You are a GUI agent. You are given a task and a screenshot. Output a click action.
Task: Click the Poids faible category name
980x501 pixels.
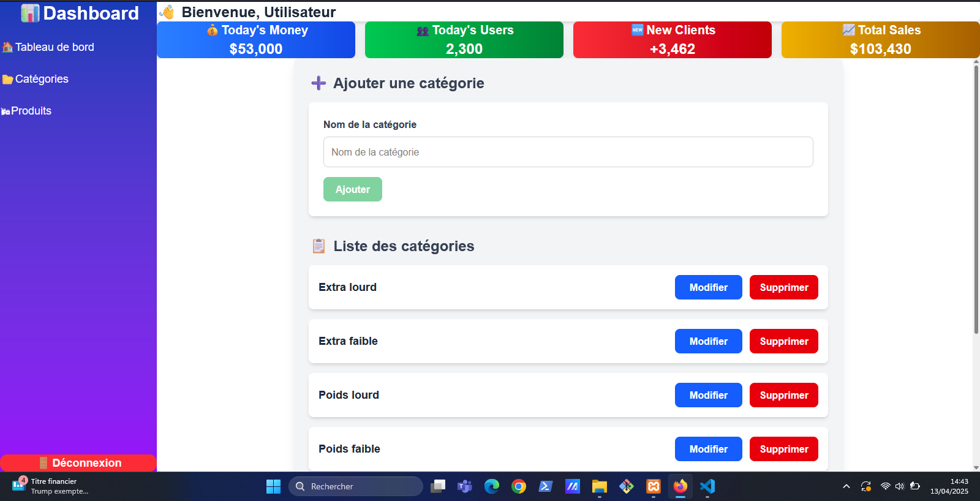tap(349, 449)
